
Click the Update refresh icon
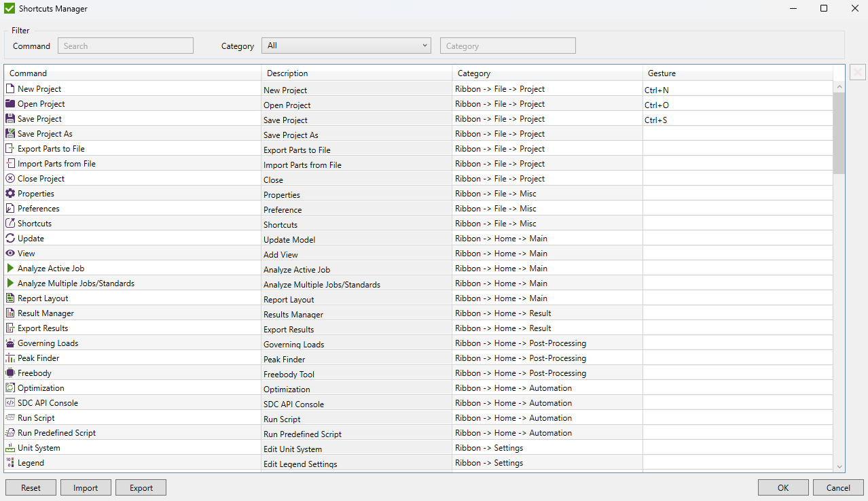(x=10, y=239)
